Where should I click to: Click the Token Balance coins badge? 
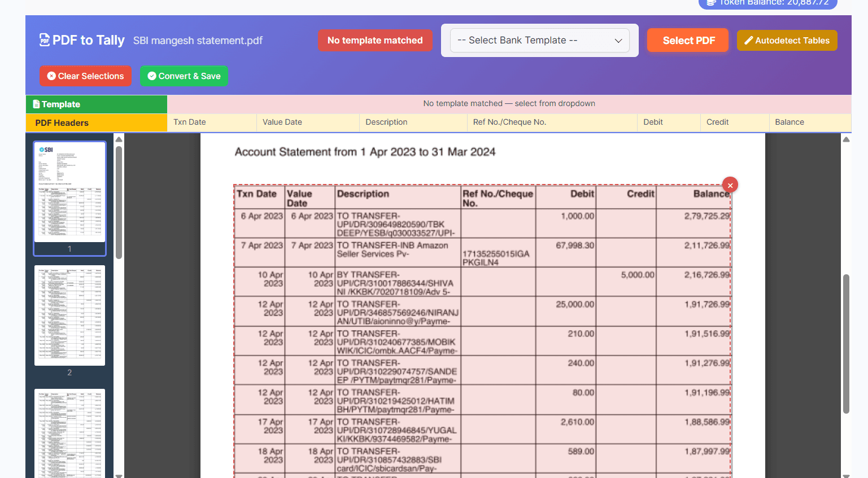point(767,3)
